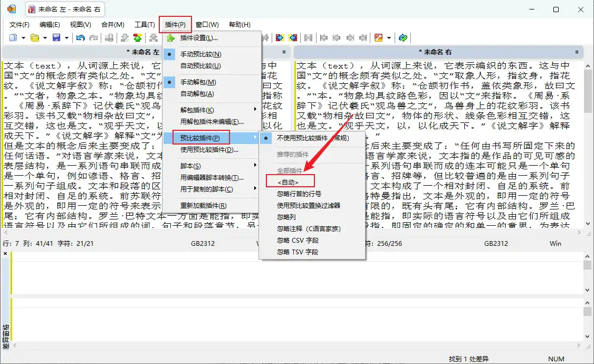Jump to the next difference
This screenshot has height=364, width=594.
350,37
